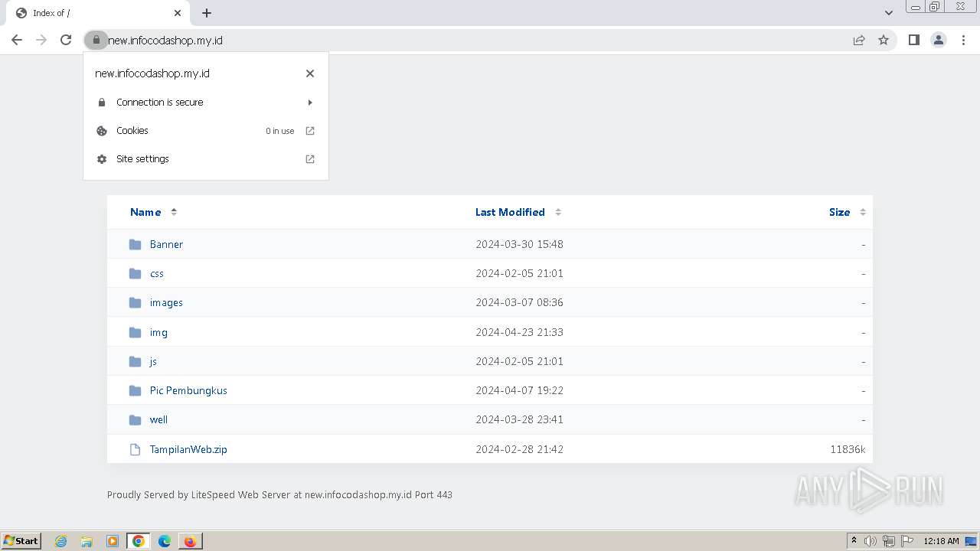Go back to the previous page
The height and width of the screenshot is (551, 980).
coord(17,40)
